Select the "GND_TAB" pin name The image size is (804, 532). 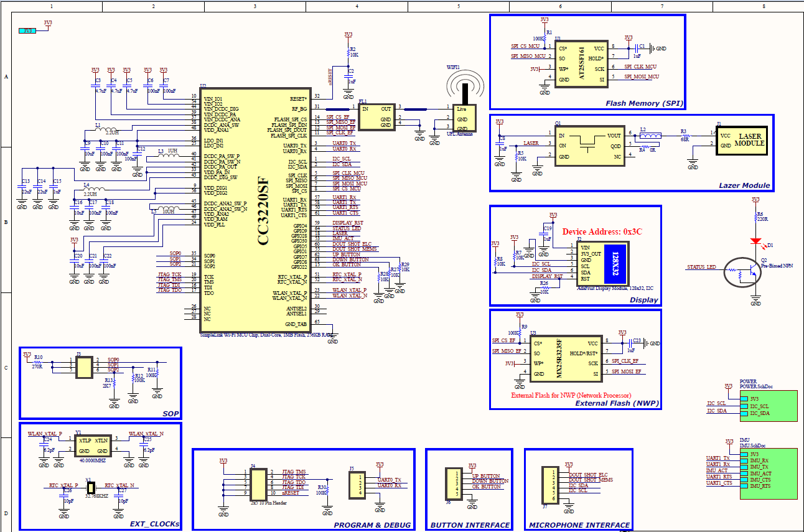(296, 324)
